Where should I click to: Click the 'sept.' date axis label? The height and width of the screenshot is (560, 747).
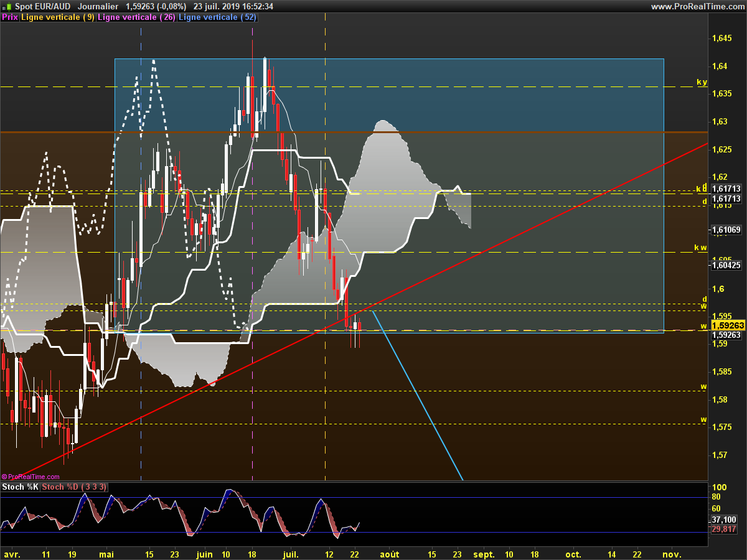pos(484,554)
